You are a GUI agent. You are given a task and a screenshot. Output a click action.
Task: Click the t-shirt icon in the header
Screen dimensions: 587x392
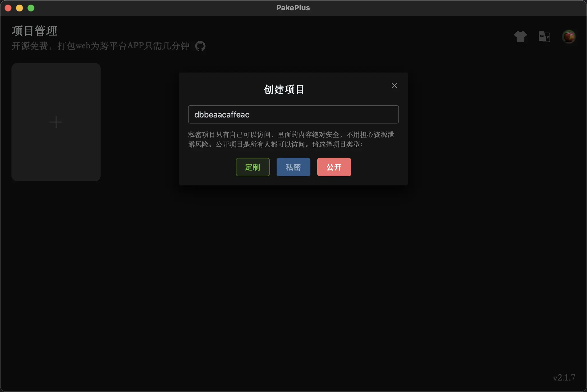[x=520, y=36]
